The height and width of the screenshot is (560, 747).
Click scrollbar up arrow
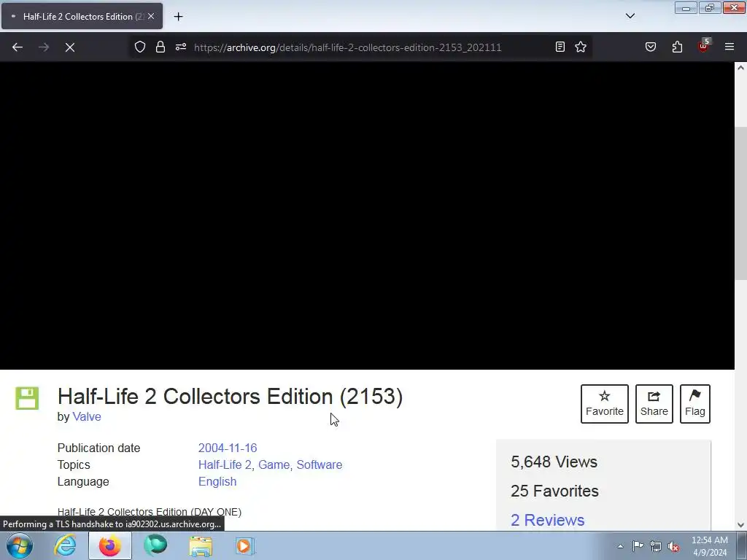[740, 68]
